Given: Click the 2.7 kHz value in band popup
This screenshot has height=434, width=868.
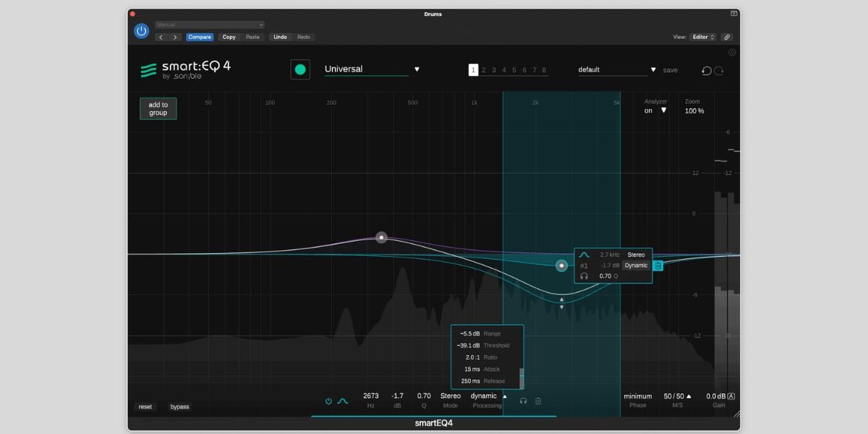Looking at the screenshot, I should [x=610, y=255].
